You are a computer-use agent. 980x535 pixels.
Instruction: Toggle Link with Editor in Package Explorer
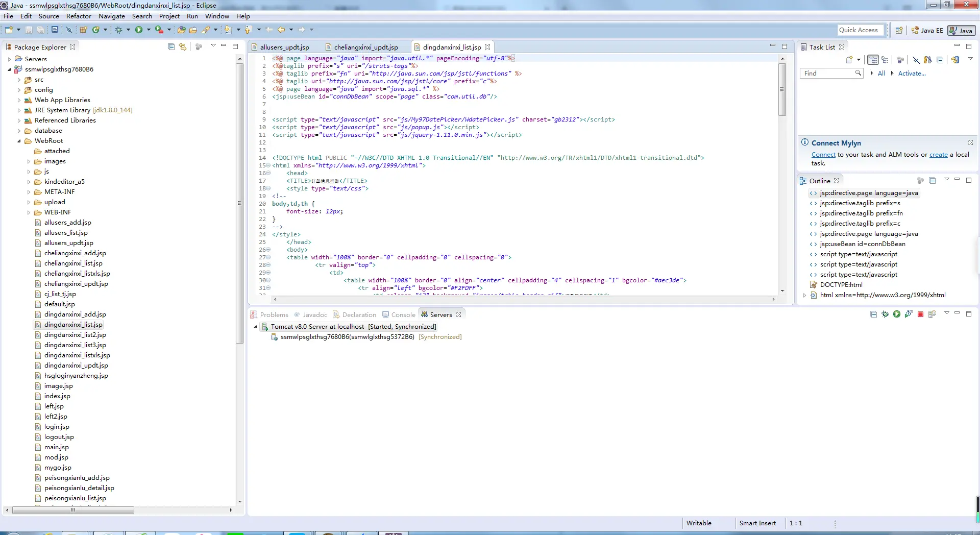click(183, 46)
